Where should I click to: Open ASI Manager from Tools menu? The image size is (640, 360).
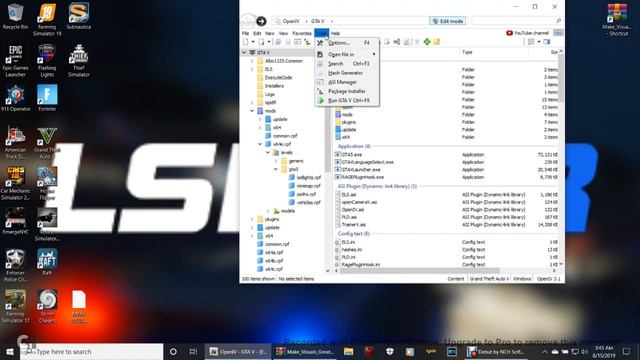(347, 82)
